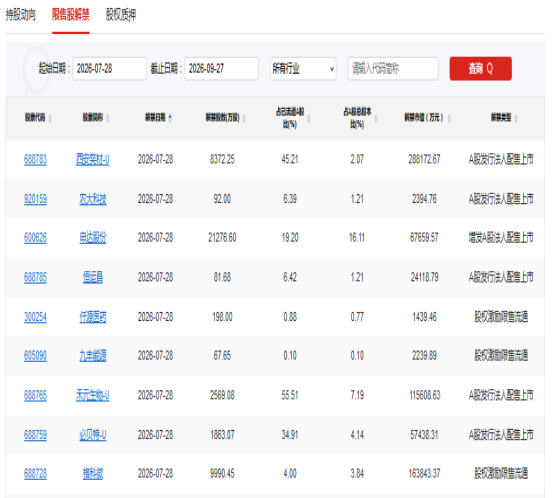The width and height of the screenshot is (552, 498).
Task: Sort by unlock shares (万股) arrows
Action: pos(244,118)
